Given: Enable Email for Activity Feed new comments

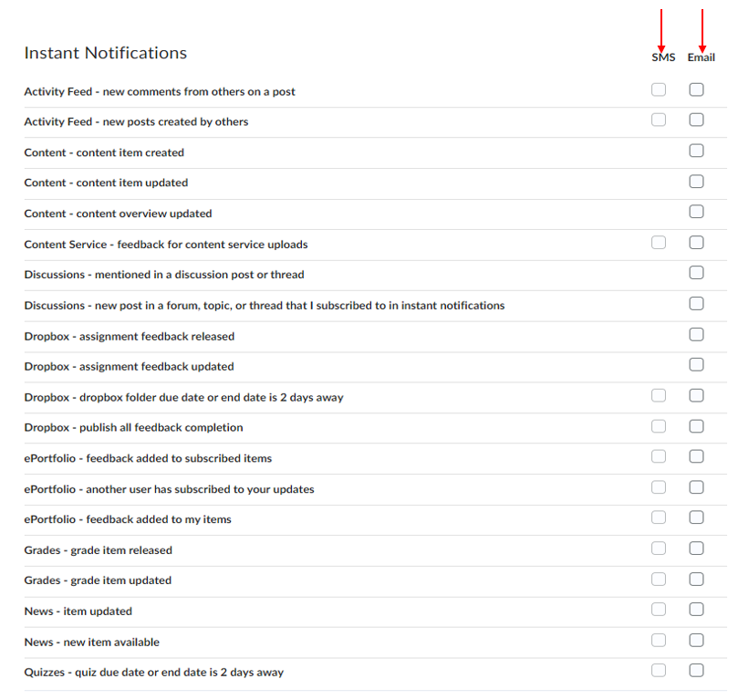Looking at the screenshot, I should (697, 89).
